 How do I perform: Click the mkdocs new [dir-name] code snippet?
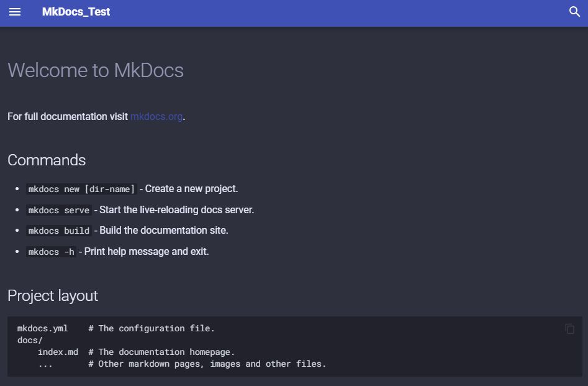pyautogui.click(x=81, y=189)
